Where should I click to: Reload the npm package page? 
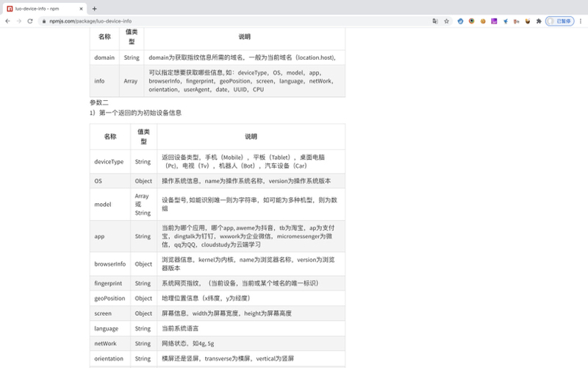coord(30,21)
